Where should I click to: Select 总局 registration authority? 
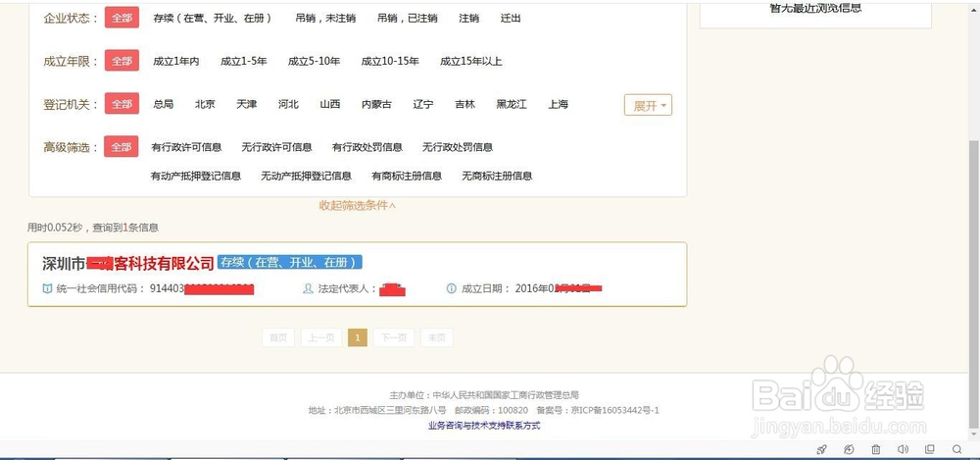[x=163, y=105]
